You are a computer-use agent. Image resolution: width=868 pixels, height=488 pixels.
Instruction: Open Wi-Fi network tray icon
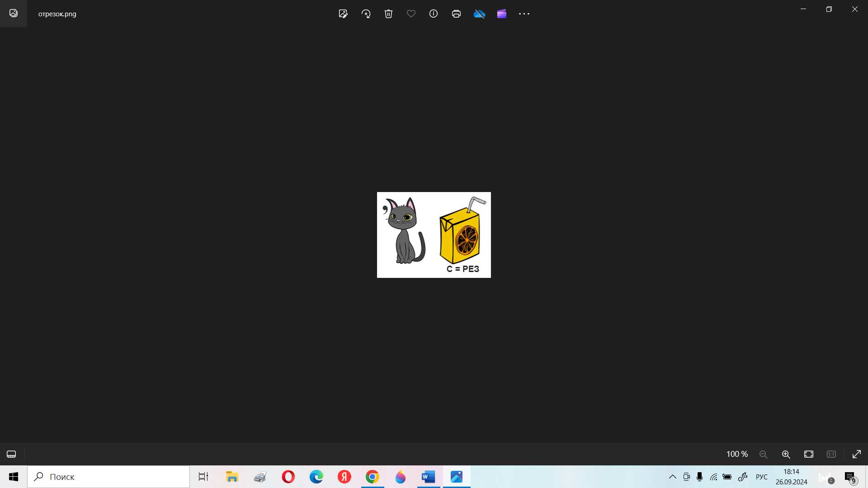[713, 477]
